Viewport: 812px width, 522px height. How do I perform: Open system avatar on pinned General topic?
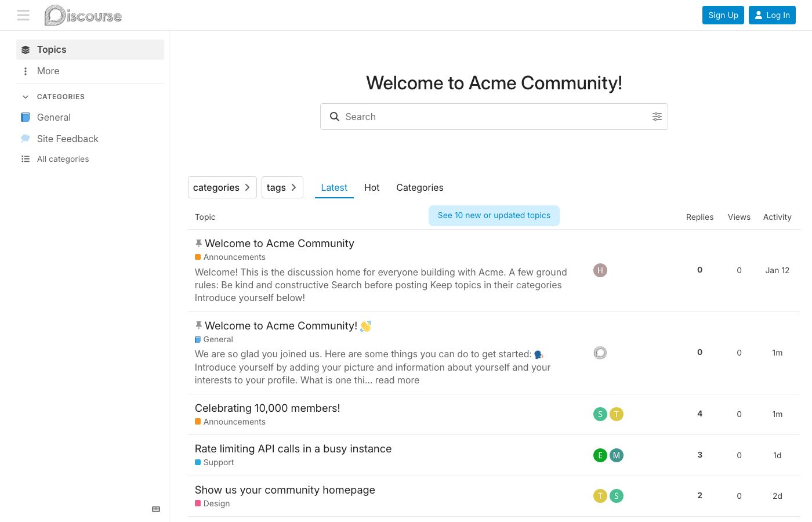coord(600,353)
